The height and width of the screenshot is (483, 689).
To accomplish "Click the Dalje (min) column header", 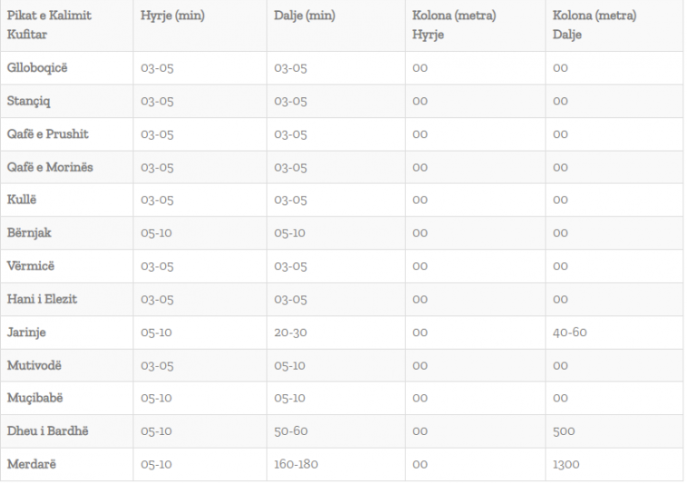I will (x=305, y=17).
